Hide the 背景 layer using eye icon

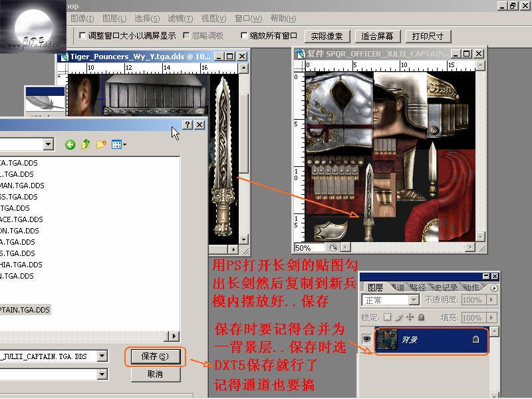pos(366,339)
